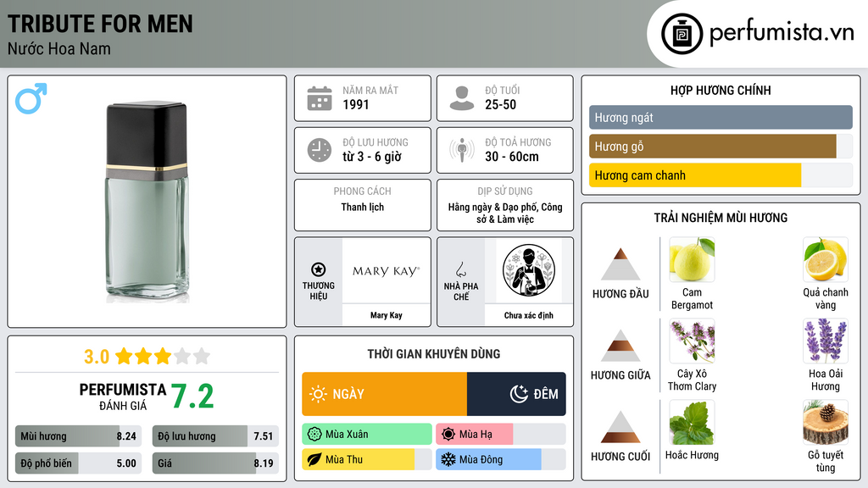Click the longevity value từ 3 - 6 giờ

coord(372,157)
